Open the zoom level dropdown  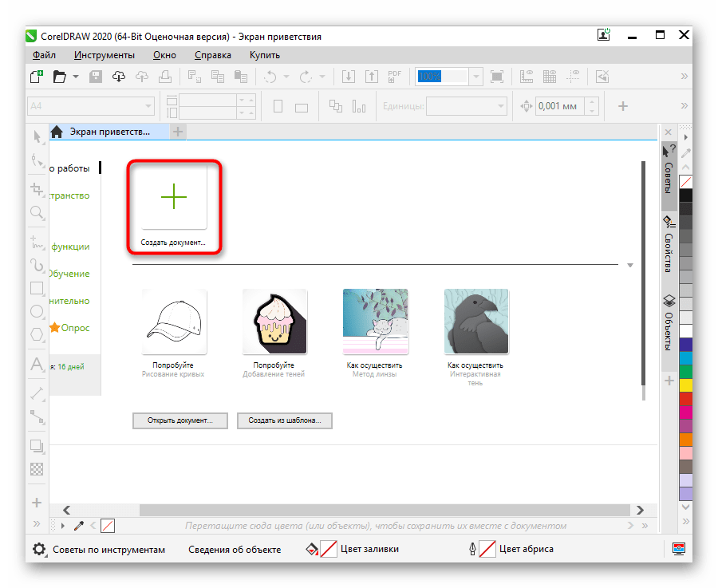tap(476, 77)
